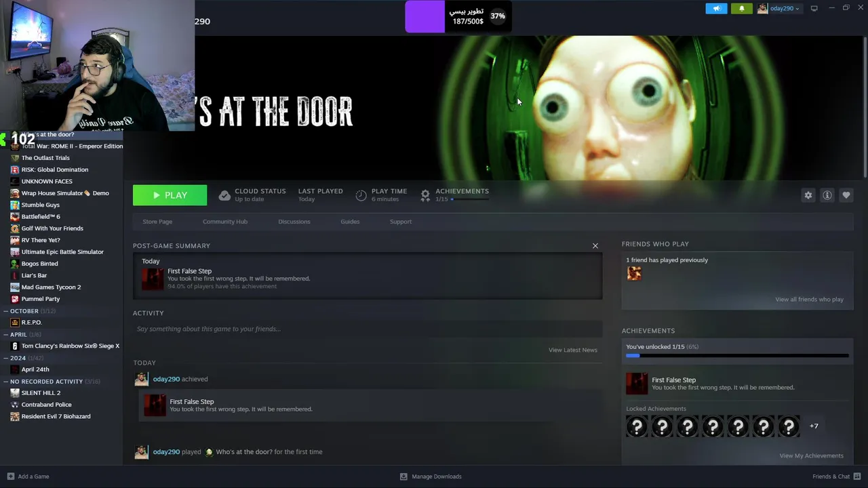
Task: Click RISK: Global Domination game icon
Action: pos(15,169)
